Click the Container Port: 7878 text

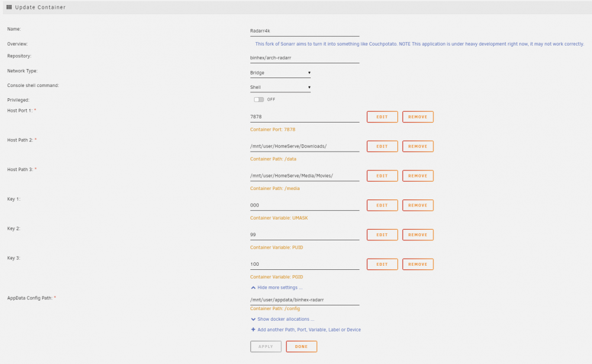(x=272, y=130)
